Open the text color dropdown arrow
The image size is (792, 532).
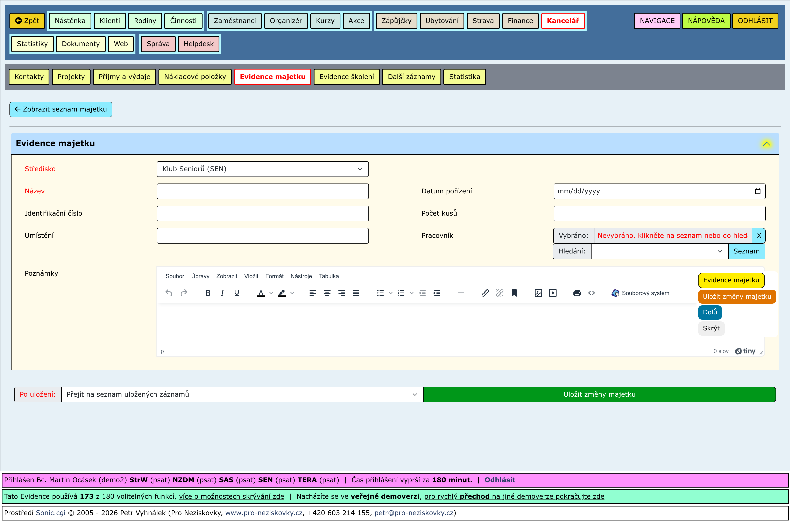pyautogui.click(x=271, y=293)
